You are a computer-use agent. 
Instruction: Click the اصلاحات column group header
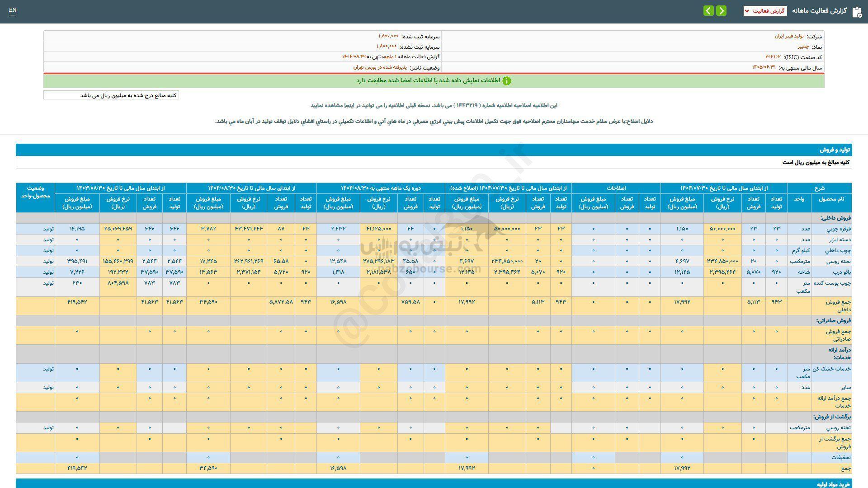(x=616, y=188)
